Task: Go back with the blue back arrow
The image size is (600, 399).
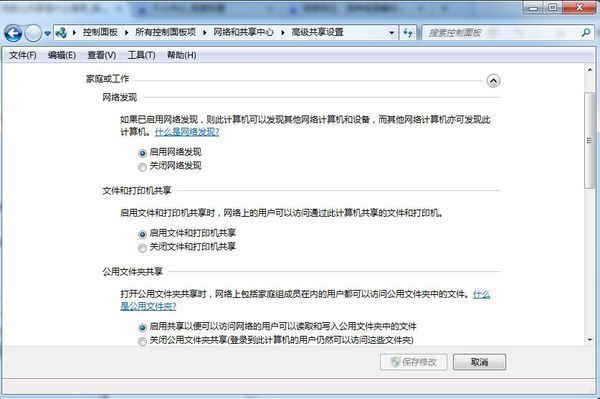Action: [x=13, y=33]
